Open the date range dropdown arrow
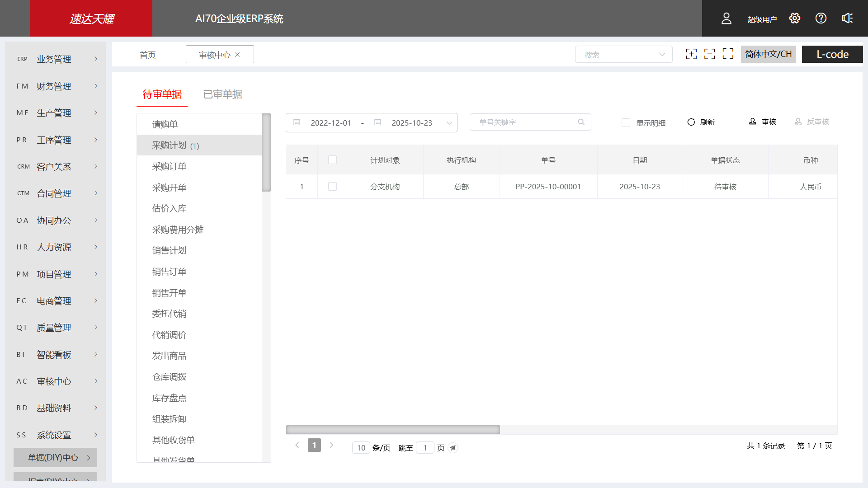The image size is (868, 488). (x=449, y=122)
